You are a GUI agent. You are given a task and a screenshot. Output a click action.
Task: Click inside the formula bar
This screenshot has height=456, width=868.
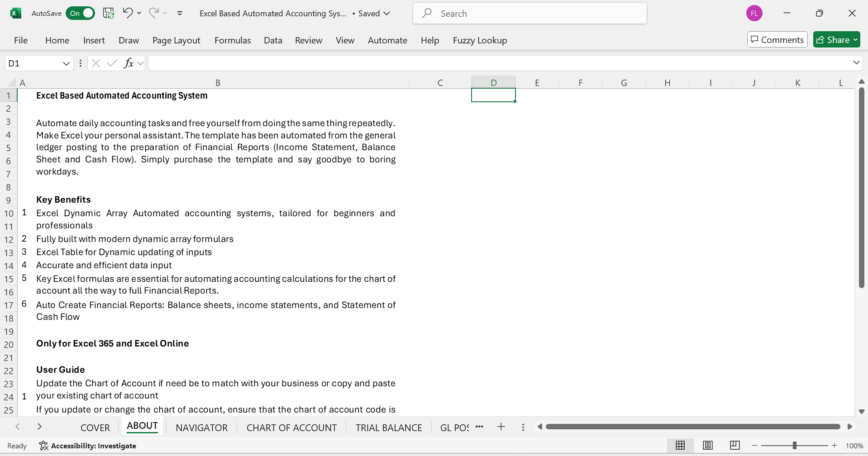click(x=500, y=63)
